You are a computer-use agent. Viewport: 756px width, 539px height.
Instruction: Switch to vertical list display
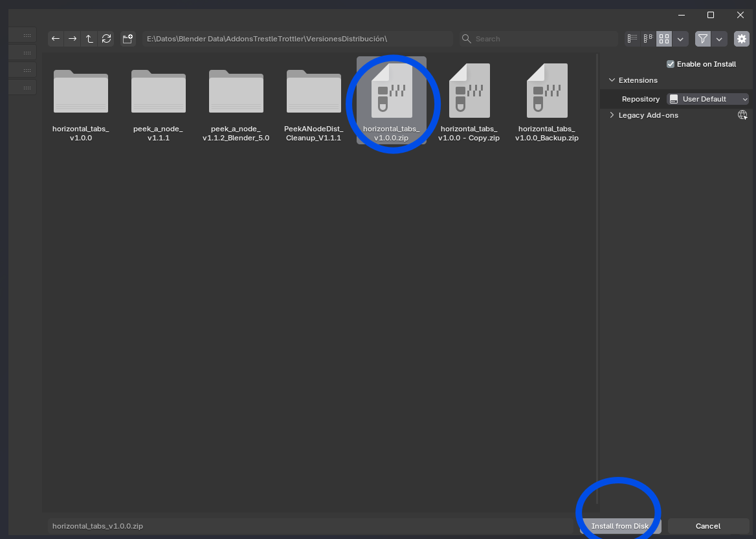click(x=632, y=39)
